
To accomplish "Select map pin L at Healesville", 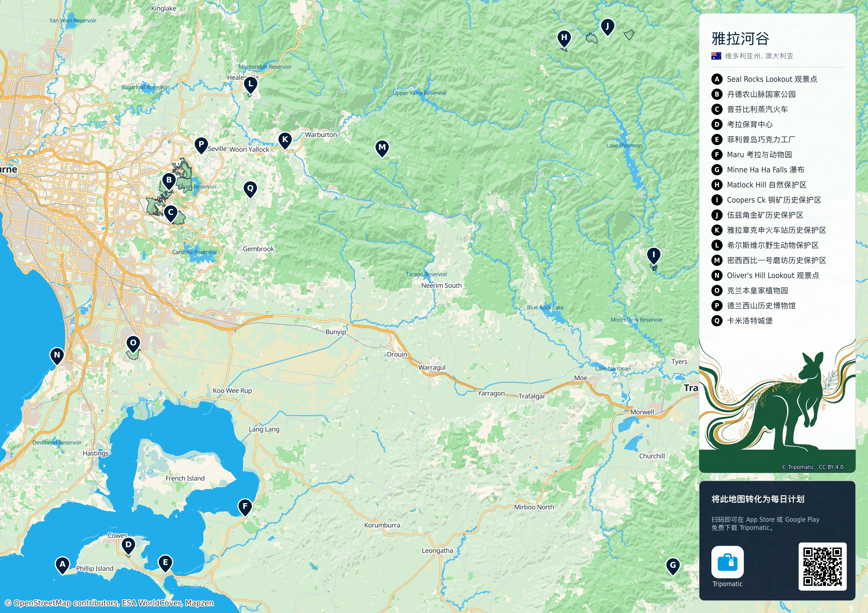I will [250, 85].
